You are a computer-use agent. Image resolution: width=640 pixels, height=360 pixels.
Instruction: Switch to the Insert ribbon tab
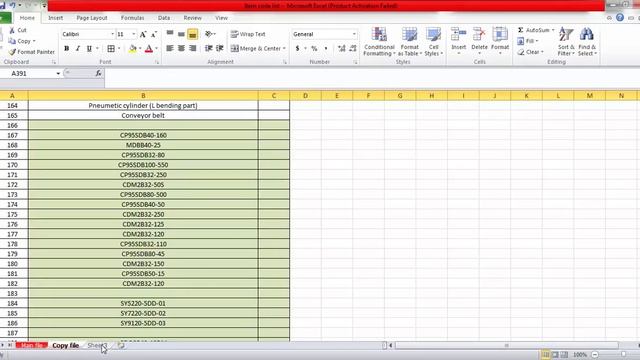tap(56, 18)
